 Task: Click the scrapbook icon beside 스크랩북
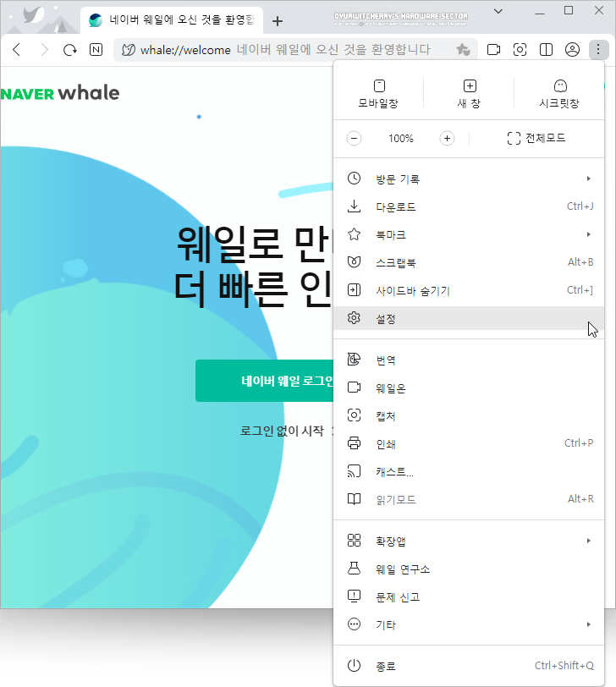[x=354, y=262]
